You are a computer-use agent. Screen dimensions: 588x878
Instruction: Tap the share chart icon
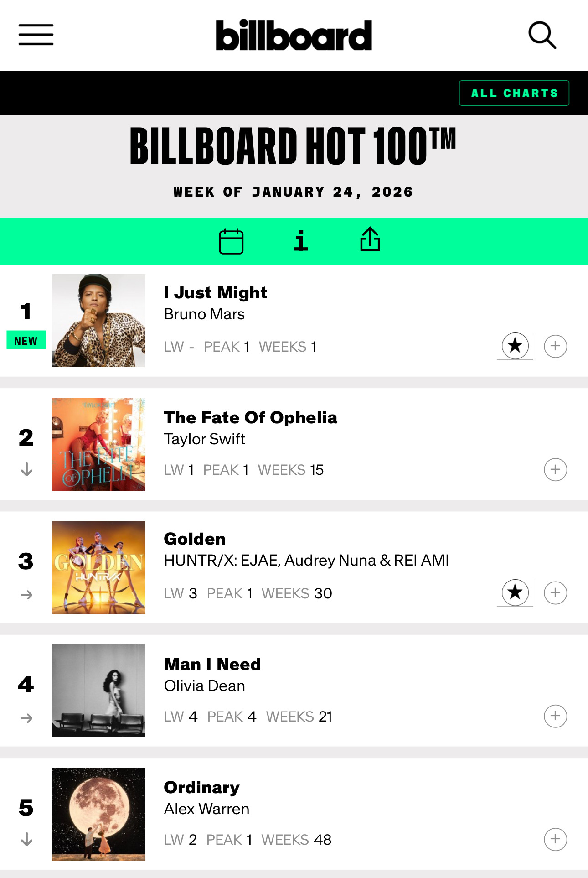tap(370, 240)
